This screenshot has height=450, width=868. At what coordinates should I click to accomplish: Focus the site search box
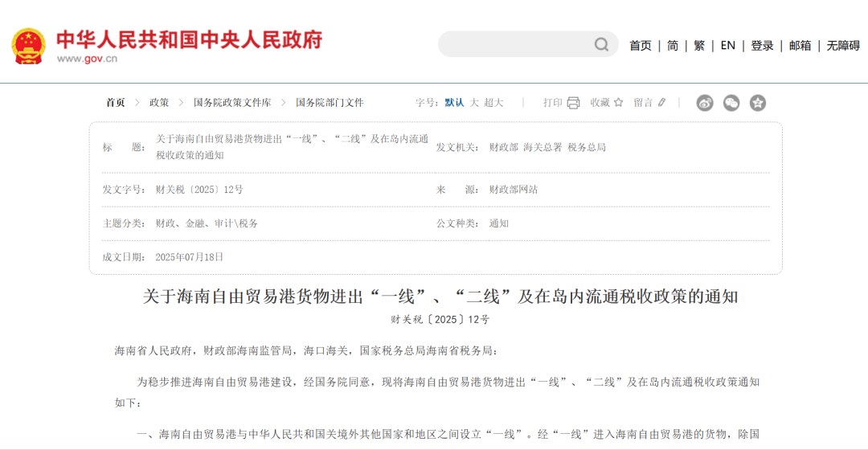point(528,44)
